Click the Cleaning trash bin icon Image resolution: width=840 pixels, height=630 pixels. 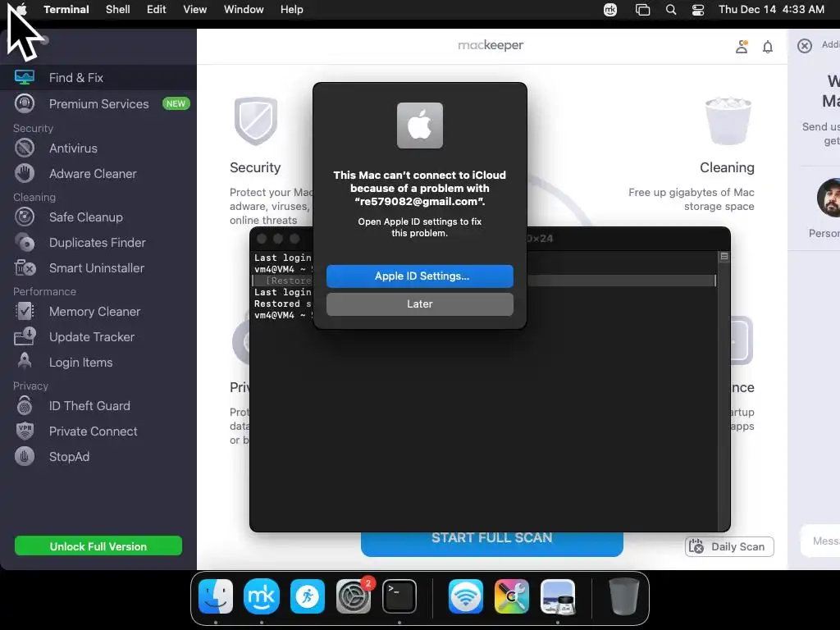tap(728, 121)
